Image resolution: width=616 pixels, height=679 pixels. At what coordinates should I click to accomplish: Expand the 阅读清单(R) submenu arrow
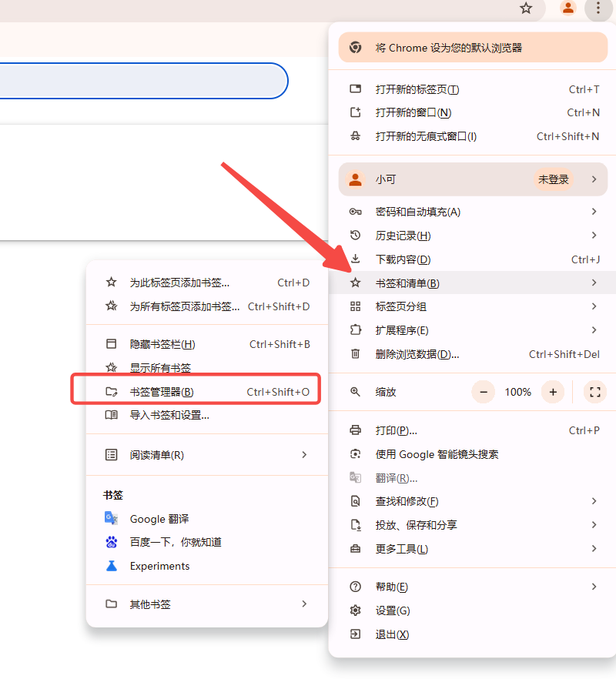[x=304, y=455]
